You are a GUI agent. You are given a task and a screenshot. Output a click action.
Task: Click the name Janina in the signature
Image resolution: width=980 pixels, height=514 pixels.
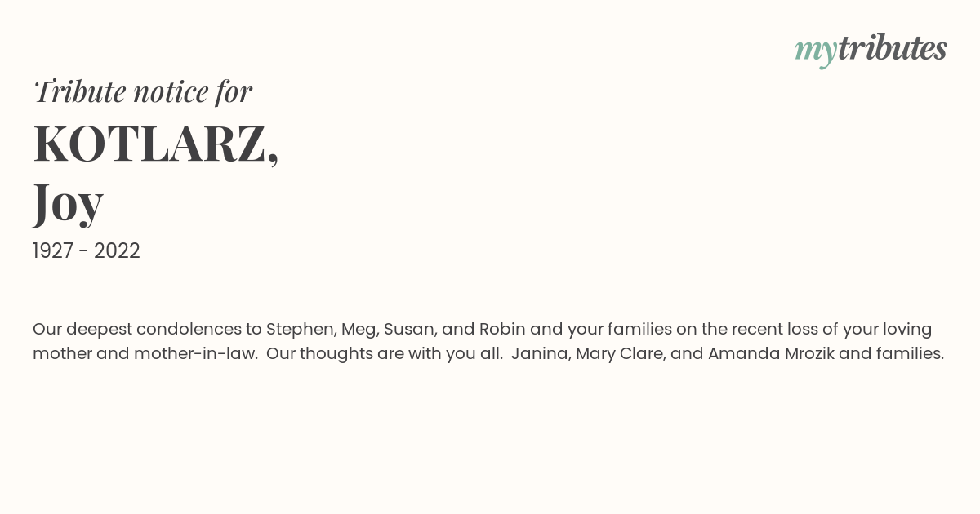[540, 353]
